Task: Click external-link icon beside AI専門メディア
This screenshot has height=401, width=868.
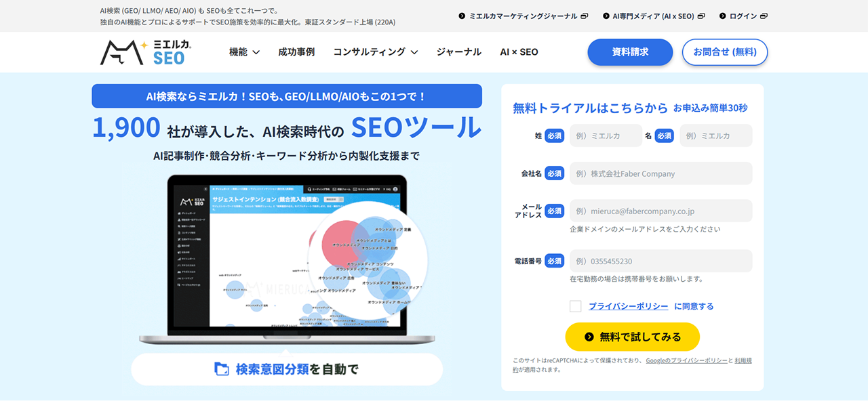Action: (x=701, y=16)
